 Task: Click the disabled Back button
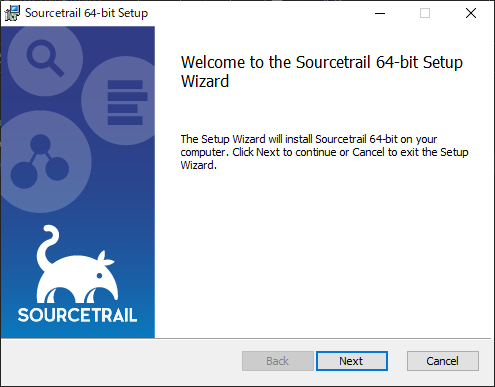point(278,361)
